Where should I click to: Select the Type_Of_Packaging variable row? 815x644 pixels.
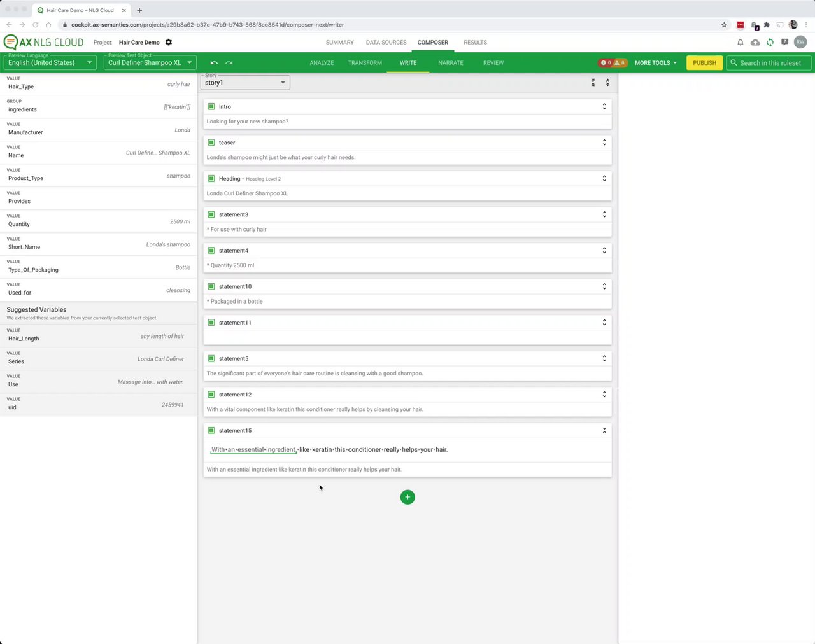pos(99,267)
